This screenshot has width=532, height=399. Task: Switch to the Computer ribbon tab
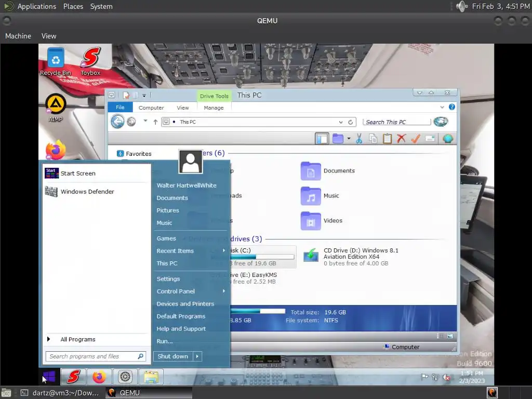[x=151, y=108]
